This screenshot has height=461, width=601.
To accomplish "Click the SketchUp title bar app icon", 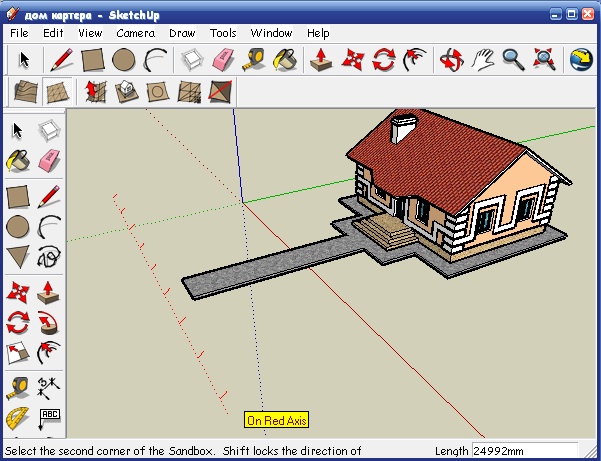I will pyautogui.click(x=12, y=14).
